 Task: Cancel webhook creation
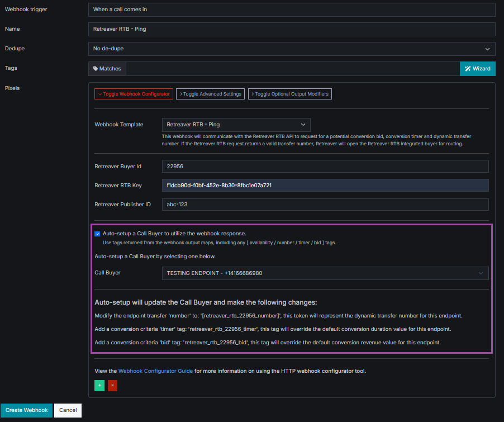(68, 410)
